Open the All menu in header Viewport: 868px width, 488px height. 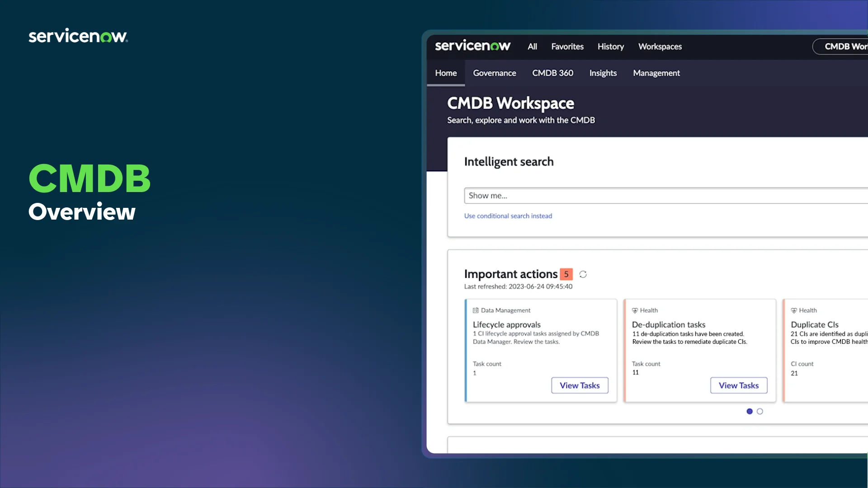click(x=532, y=47)
